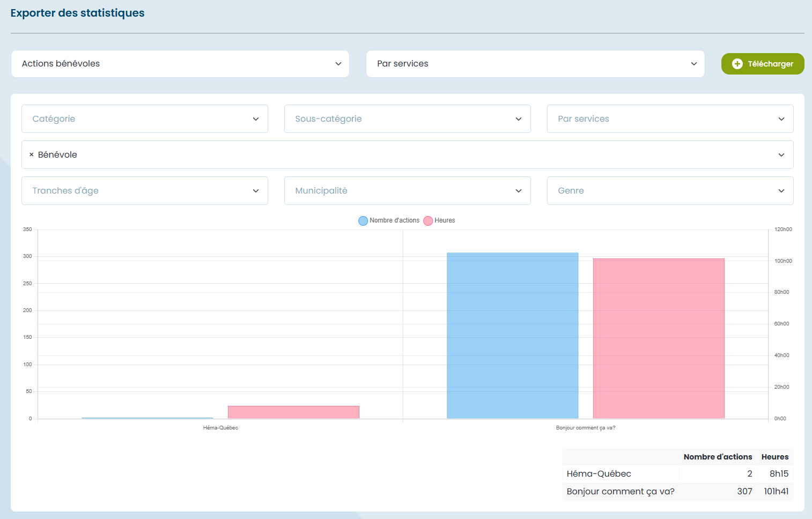812x519 pixels.
Task: Click the Héma-Québec table row
Action: click(x=677, y=474)
